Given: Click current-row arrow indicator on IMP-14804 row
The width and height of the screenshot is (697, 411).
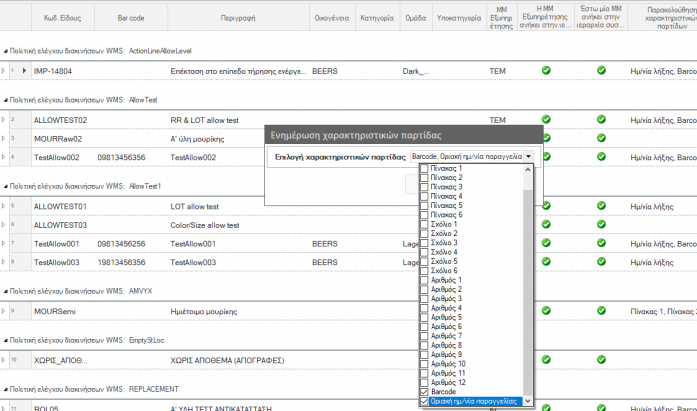Looking at the screenshot, I should point(24,71).
